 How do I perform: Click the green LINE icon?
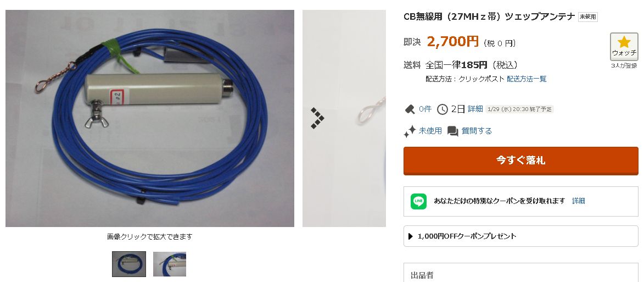418,201
